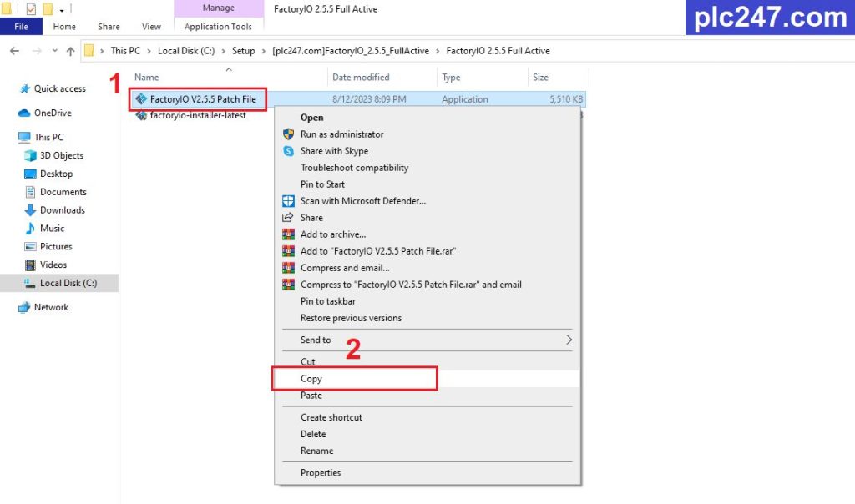Select Compress to rar and email option

pyautogui.click(x=427, y=285)
